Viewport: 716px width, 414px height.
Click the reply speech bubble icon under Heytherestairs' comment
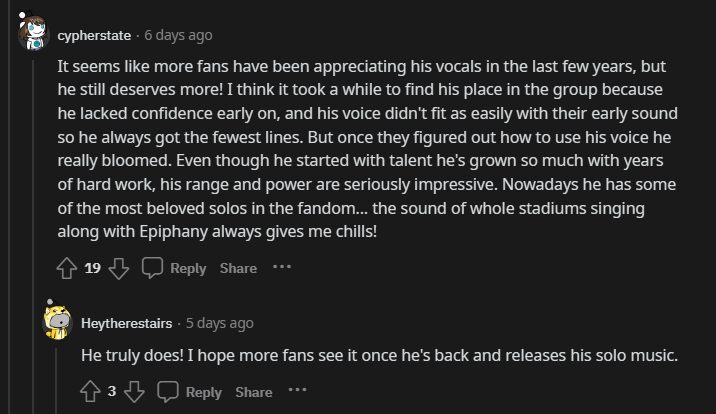[x=168, y=392]
